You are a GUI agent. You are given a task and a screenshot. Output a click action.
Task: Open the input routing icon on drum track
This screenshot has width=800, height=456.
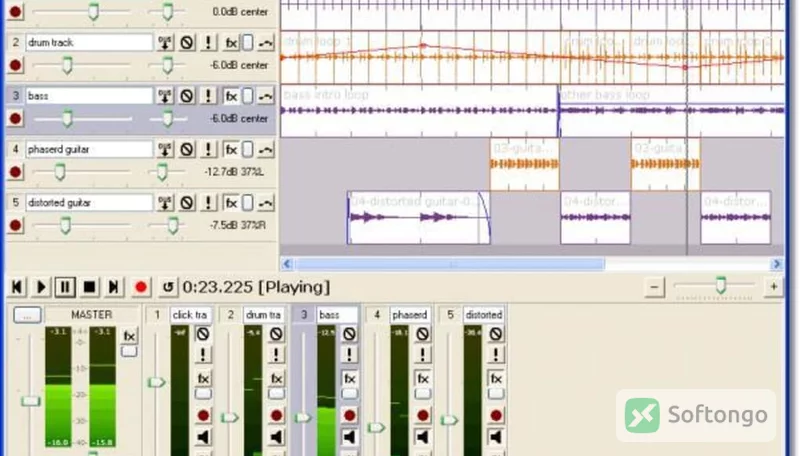tap(165, 42)
